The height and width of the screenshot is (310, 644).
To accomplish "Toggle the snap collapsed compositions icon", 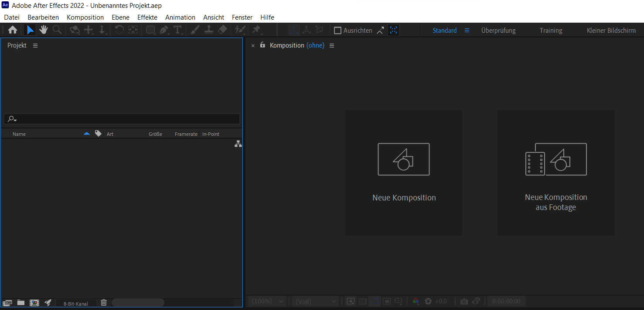I will point(394,30).
